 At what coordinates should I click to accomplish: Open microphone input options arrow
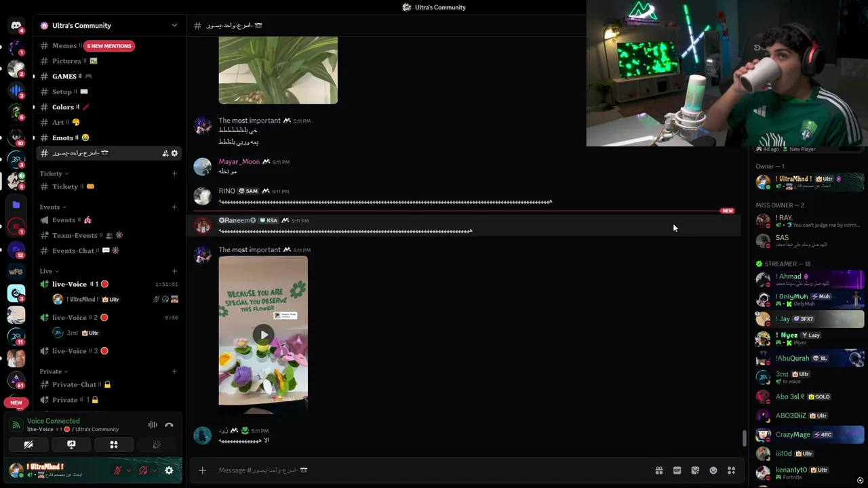[x=129, y=470]
